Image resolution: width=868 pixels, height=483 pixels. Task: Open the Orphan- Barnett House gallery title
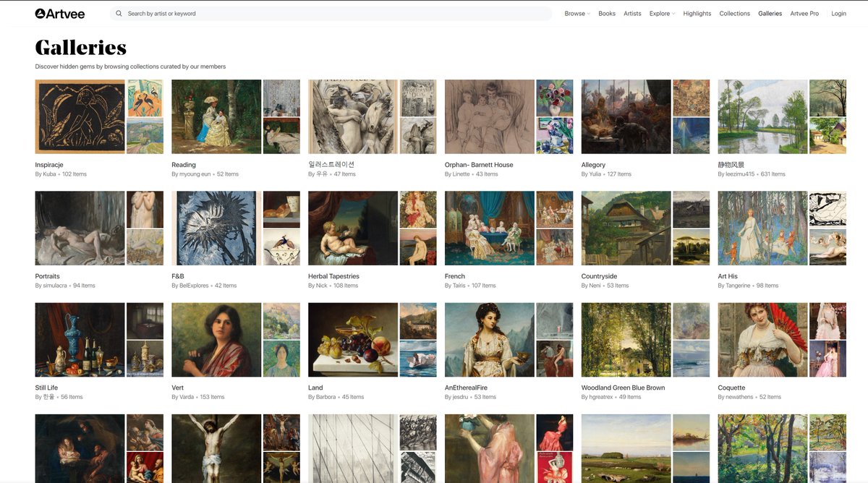[x=479, y=165]
